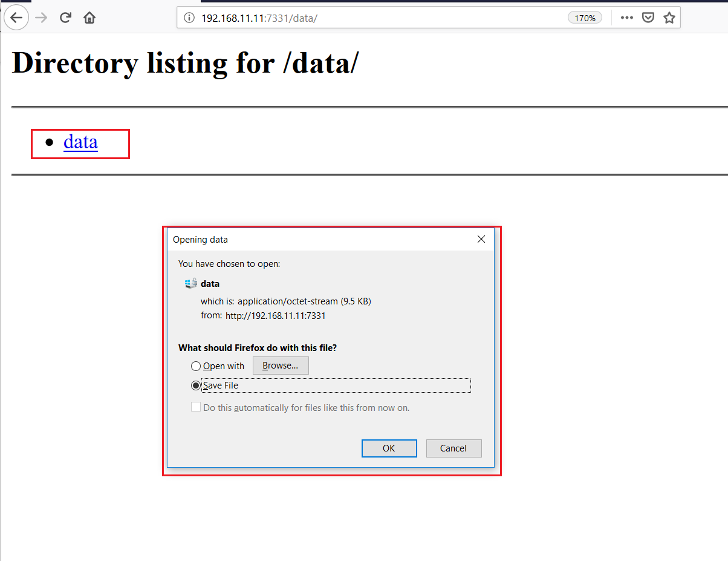
Task: Click the forward navigation arrow
Action: tap(41, 18)
